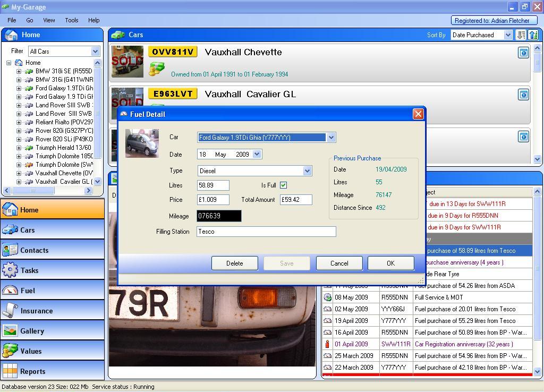Open the Tools menu
Viewport: 544px width, 392px height.
[x=71, y=20]
